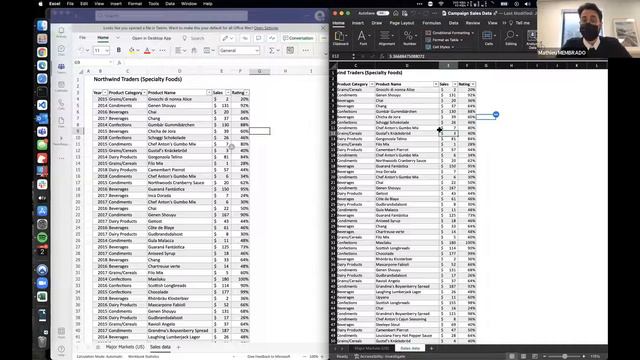Click fill color bucket icon in Teams Excel
Screen dimensions: 640x360
pos(131,50)
